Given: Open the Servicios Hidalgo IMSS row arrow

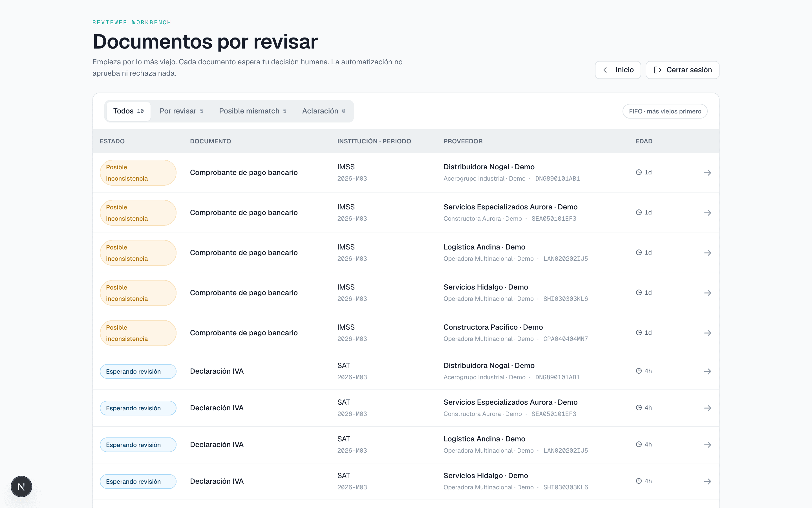Looking at the screenshot, I should pos(707,293).
